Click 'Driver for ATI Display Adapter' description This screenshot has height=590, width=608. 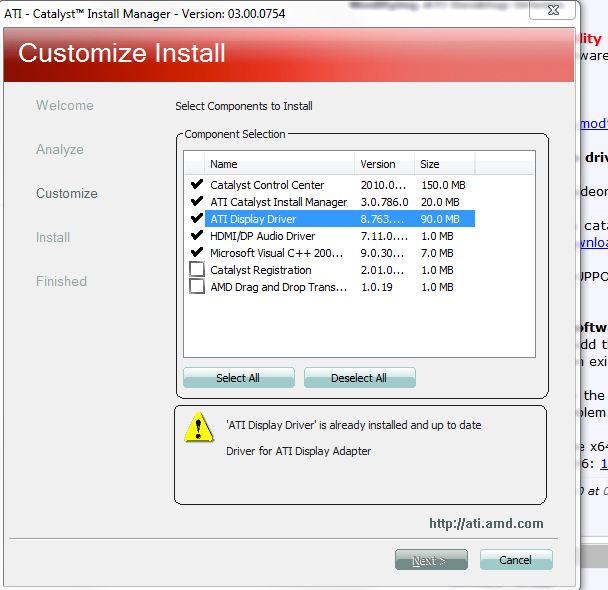[x=299, y=451]
